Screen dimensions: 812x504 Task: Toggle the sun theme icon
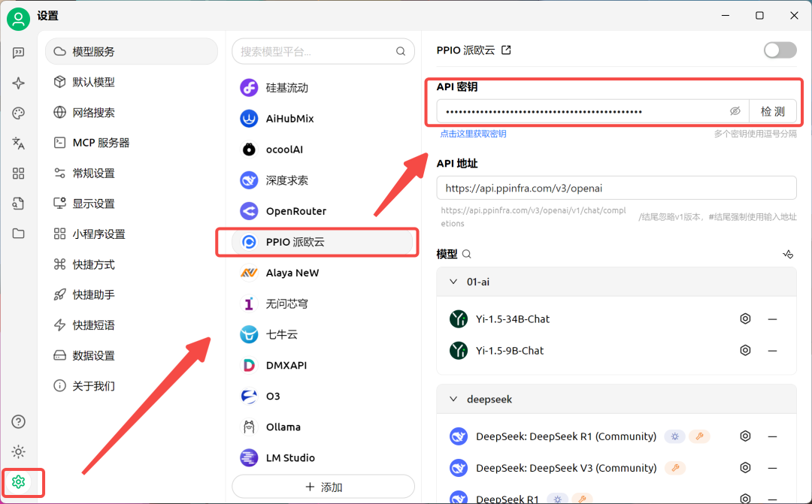[19, 451]
